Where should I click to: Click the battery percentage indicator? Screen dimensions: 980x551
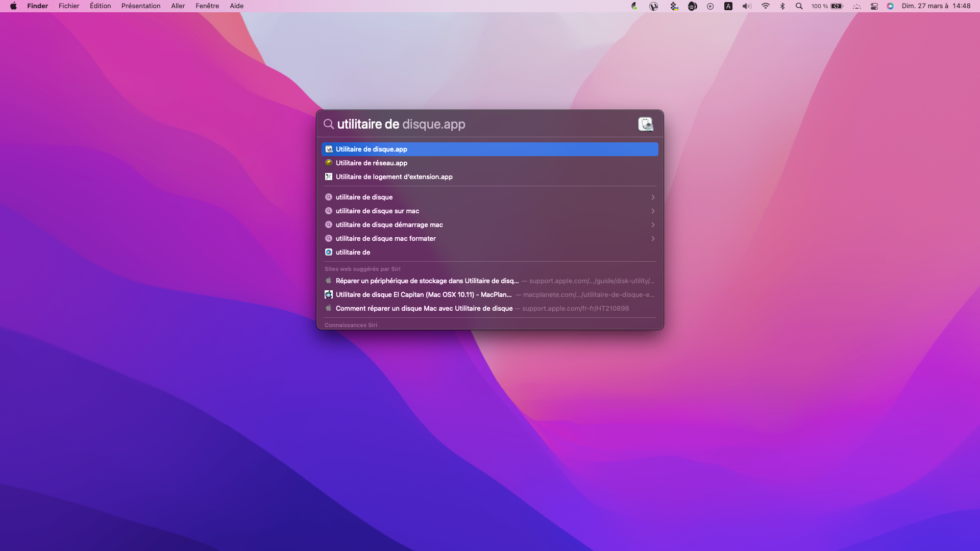(819, 6)
